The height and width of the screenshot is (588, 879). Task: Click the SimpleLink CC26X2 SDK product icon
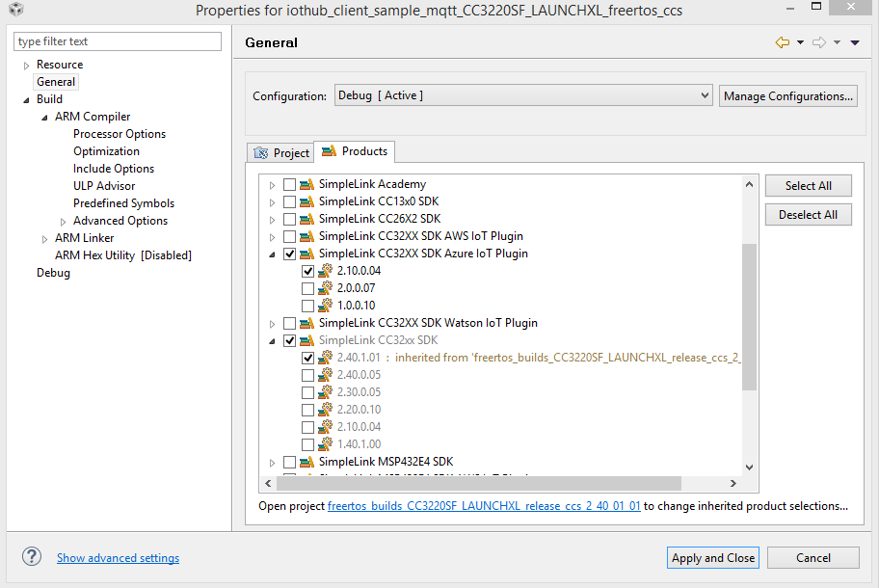click(x=306, y=219)
